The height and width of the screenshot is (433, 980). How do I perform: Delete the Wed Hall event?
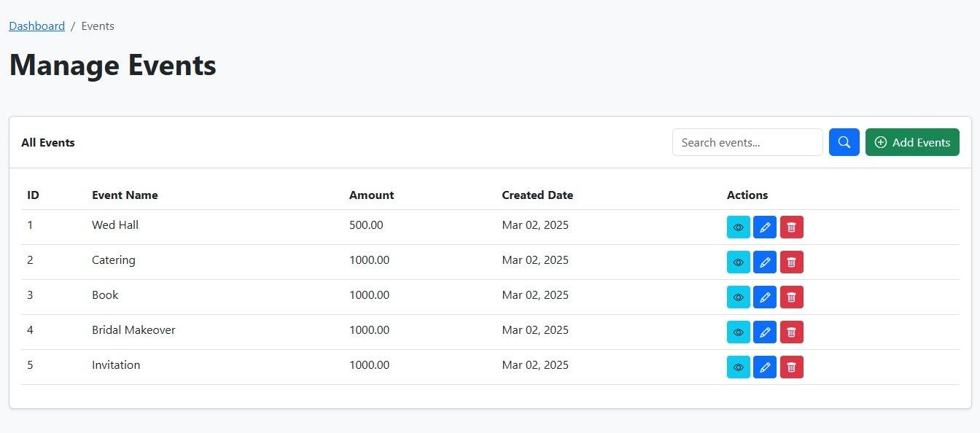coord(791,227)
